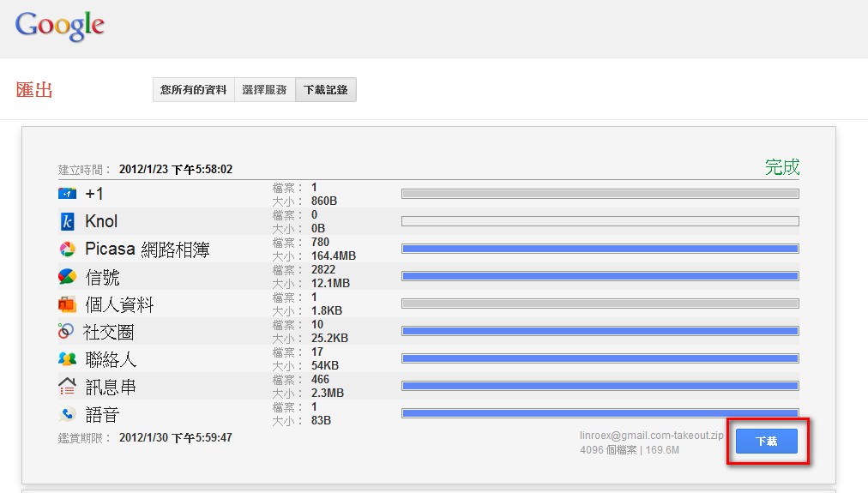Click the 訊息串 stream icon

(x=67, y=386)
